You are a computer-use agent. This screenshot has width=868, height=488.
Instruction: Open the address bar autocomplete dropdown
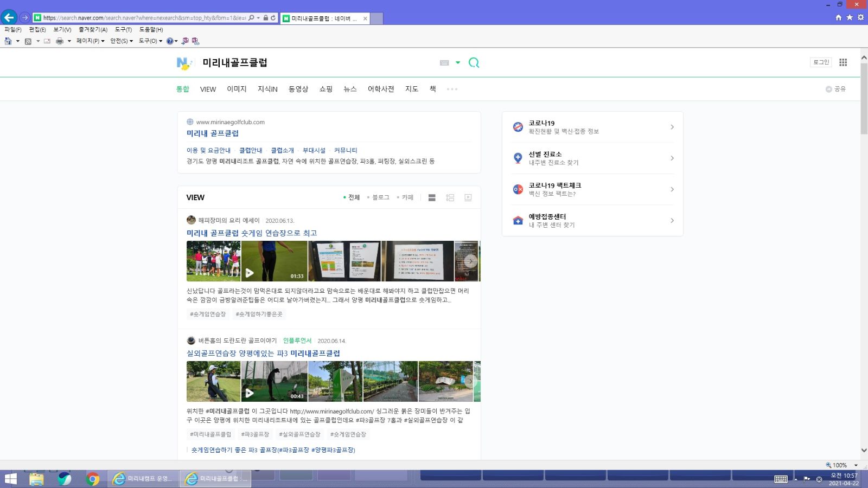(258, 18)
